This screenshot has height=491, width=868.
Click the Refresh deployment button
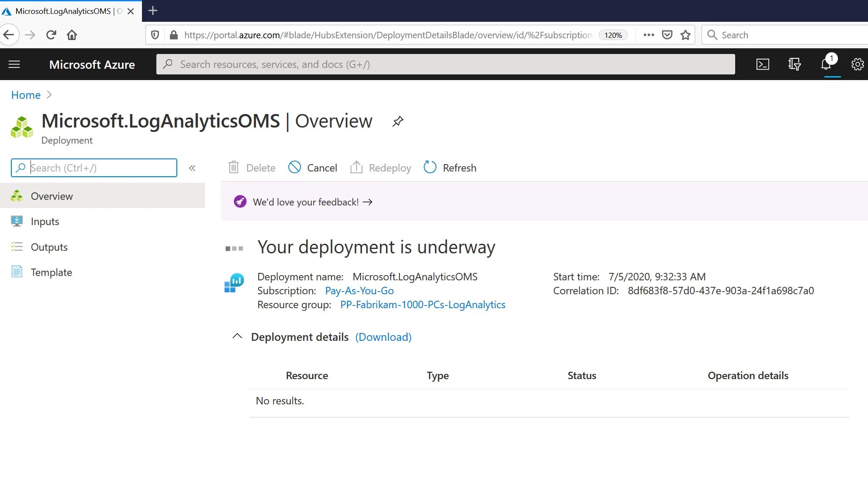pyautogui.click(x=450, y=168)
